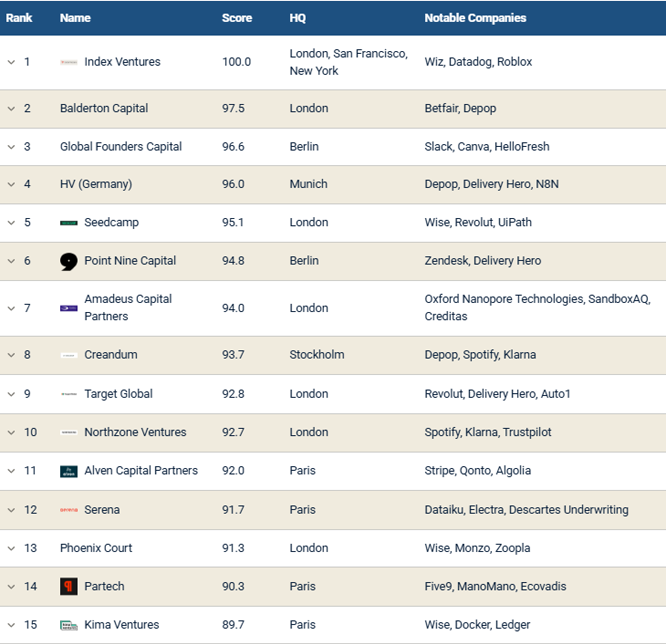Click the Balderton Capital name
The height and width of the screenshot is (644, 666).
(x=104, y=108)
